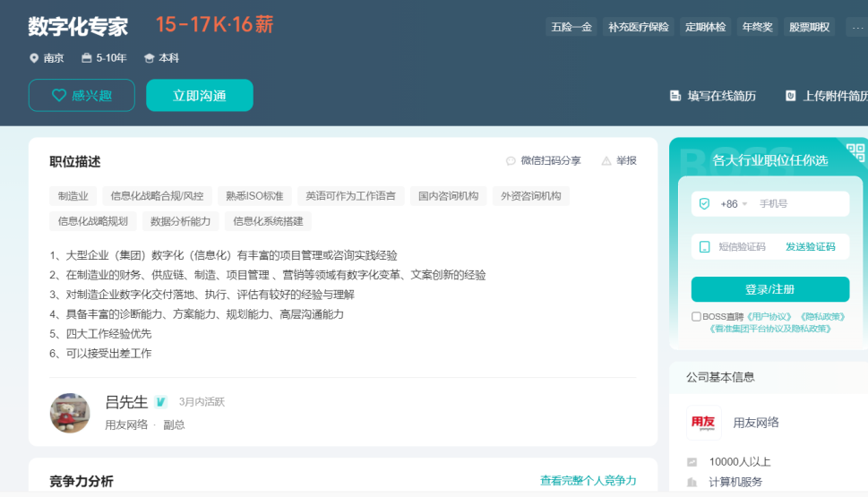Click the QR code login icon
The image size is (868, 497).
tap(855, 151)
